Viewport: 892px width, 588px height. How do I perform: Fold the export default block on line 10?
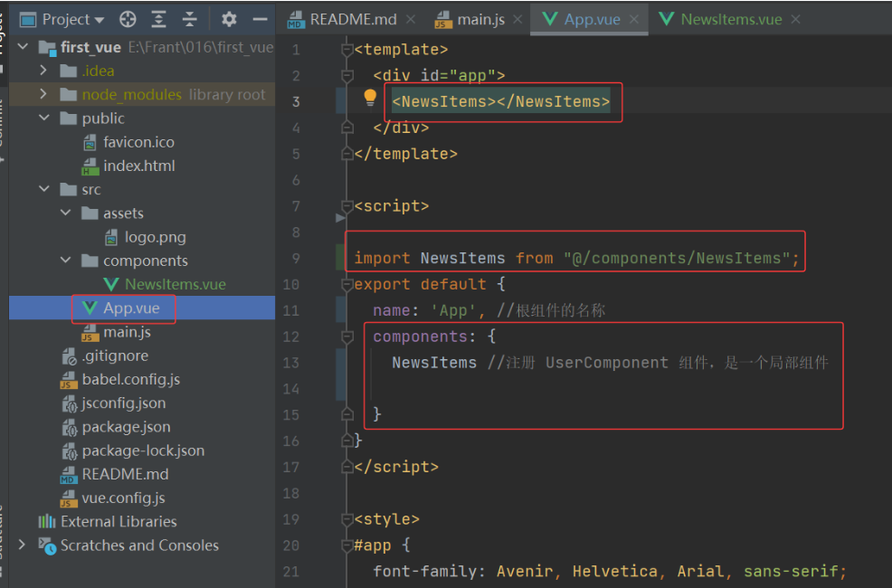347,284
